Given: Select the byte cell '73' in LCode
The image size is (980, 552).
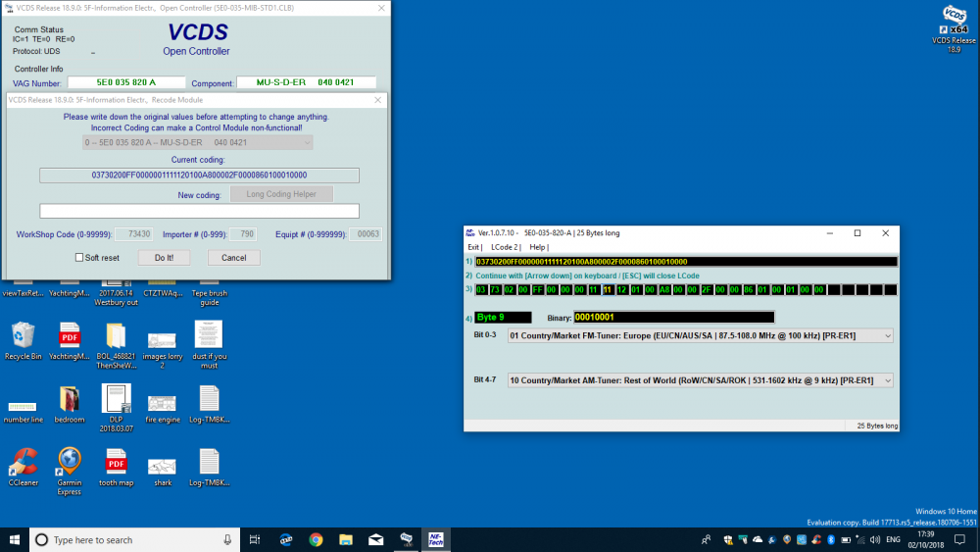Looking at the screenshot, I should coord(495,290).
